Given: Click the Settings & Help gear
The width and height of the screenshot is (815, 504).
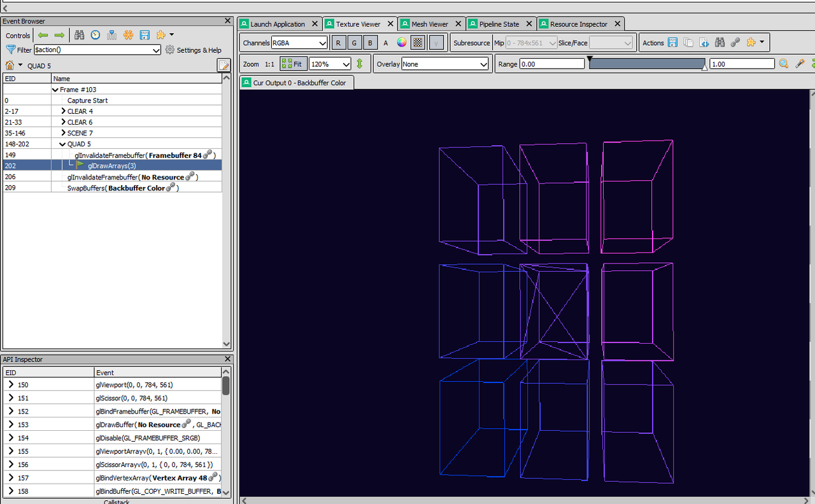Looking at the screenshot, I should pos(170,50).
